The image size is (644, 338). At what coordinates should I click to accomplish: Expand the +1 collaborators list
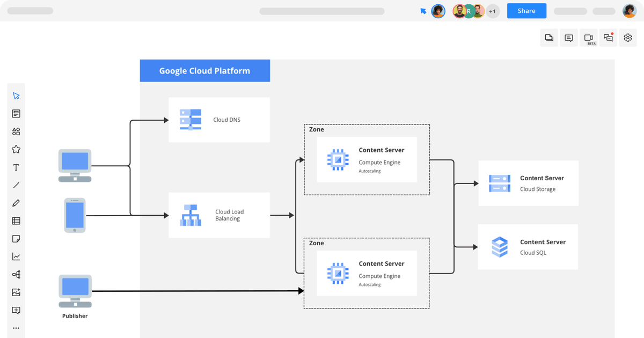click(492, 11)
